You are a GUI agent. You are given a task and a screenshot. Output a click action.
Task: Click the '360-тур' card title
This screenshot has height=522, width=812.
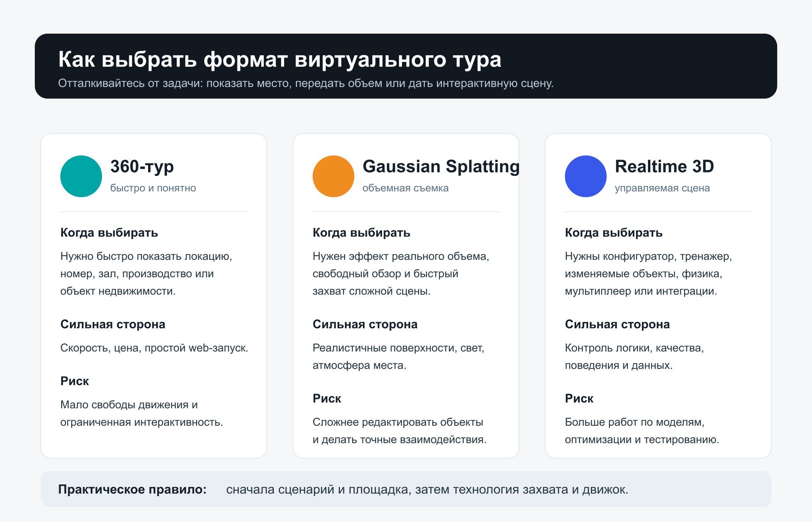point(142,167)
